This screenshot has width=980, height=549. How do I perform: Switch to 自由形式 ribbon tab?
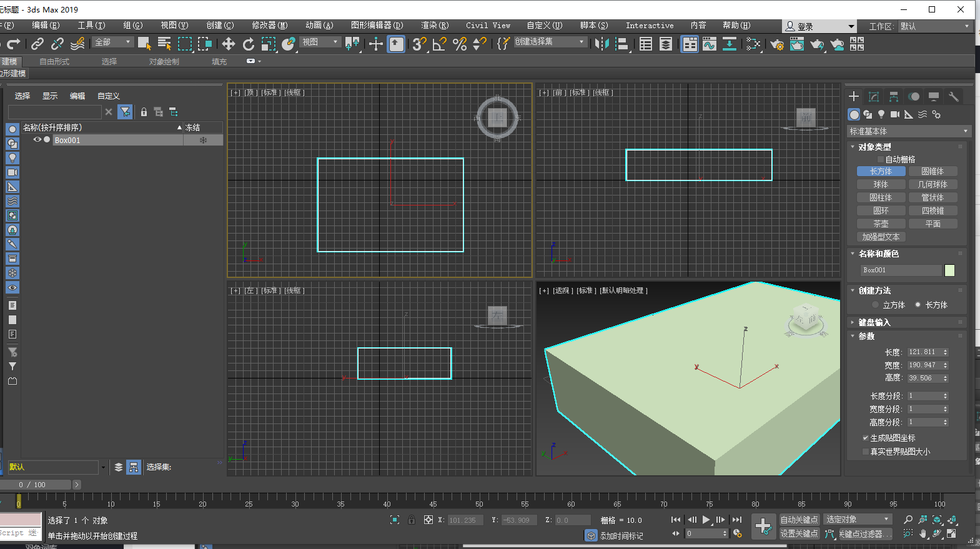pyautogui.click(x=54, y=61)
